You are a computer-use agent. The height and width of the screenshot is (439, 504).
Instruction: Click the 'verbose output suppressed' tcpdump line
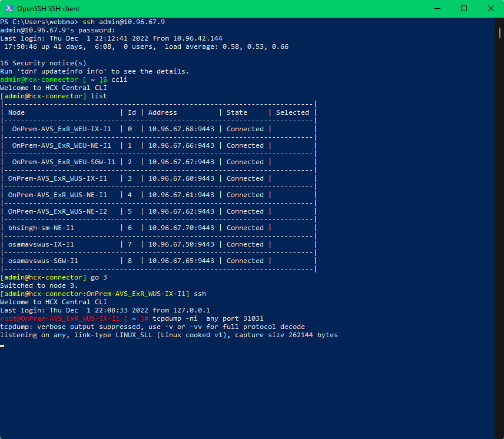pyautogui.click(x=152, y=327)
